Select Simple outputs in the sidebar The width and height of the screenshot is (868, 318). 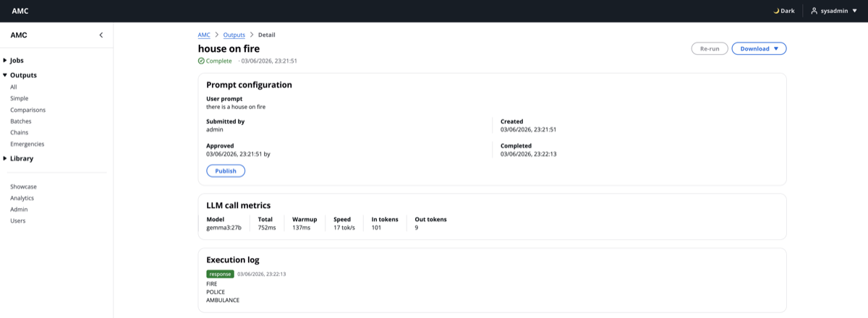[20, 98]
